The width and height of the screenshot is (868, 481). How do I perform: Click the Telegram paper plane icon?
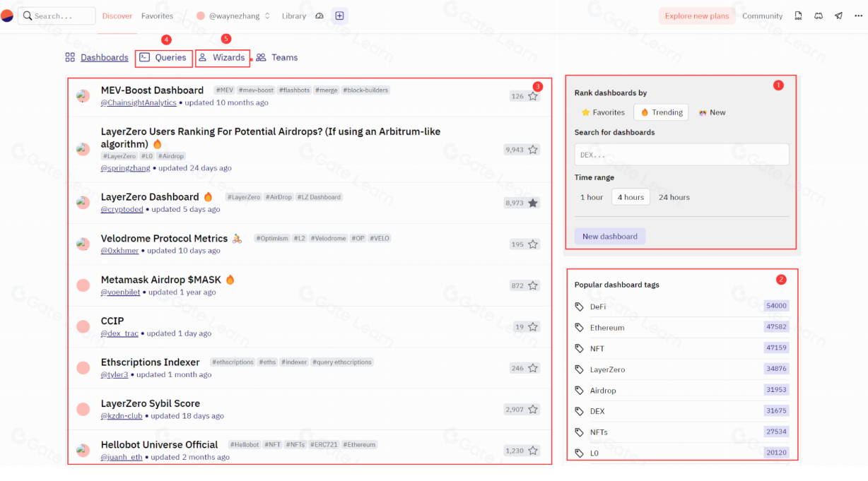coord(838,16)
